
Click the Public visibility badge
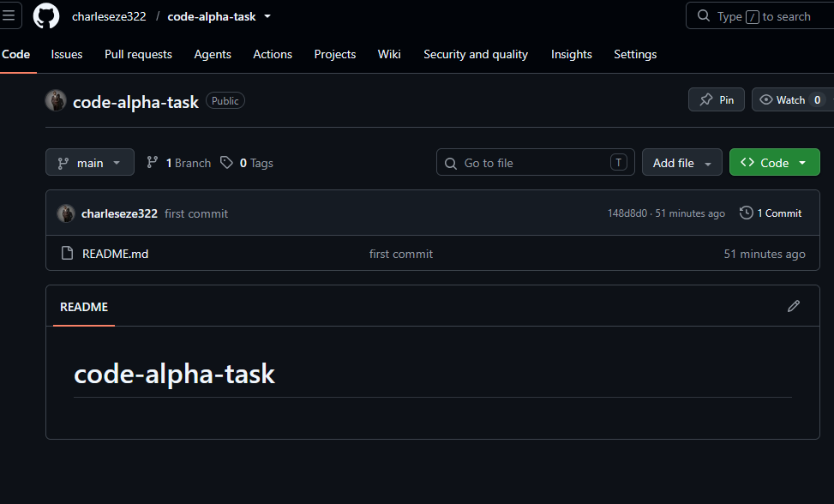click(x=225, y=100)
